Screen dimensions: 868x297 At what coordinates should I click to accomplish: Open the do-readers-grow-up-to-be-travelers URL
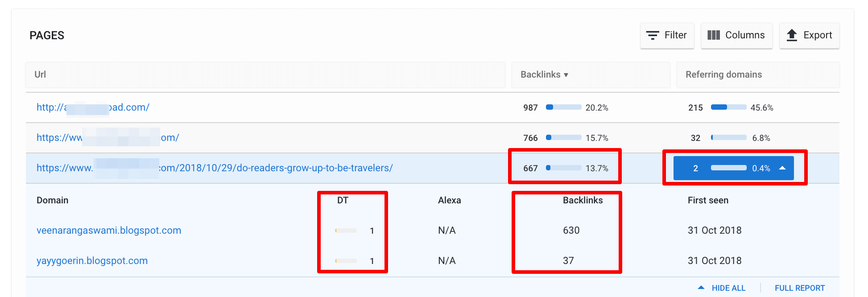[x=215, y=168]
